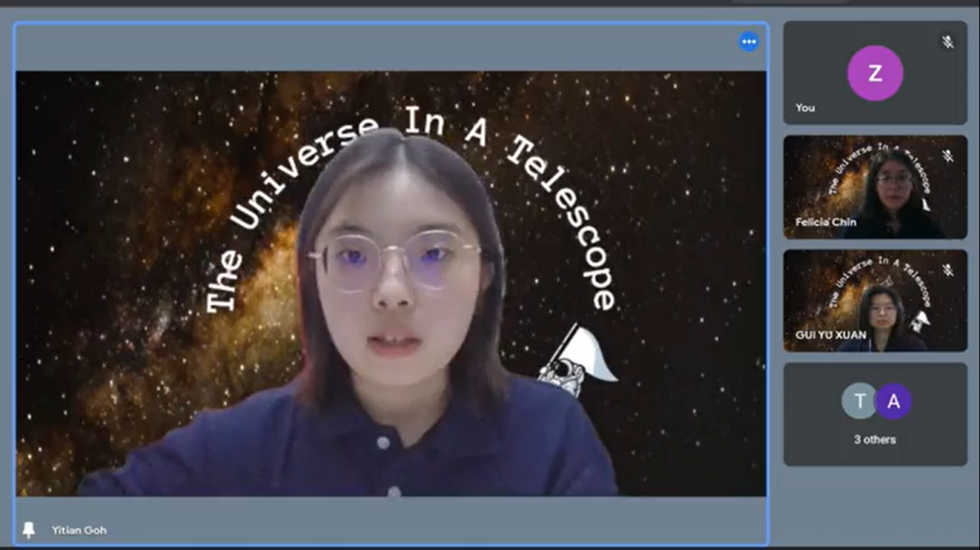Click the pin icon beside Yitian Goh

click(30, 529)
